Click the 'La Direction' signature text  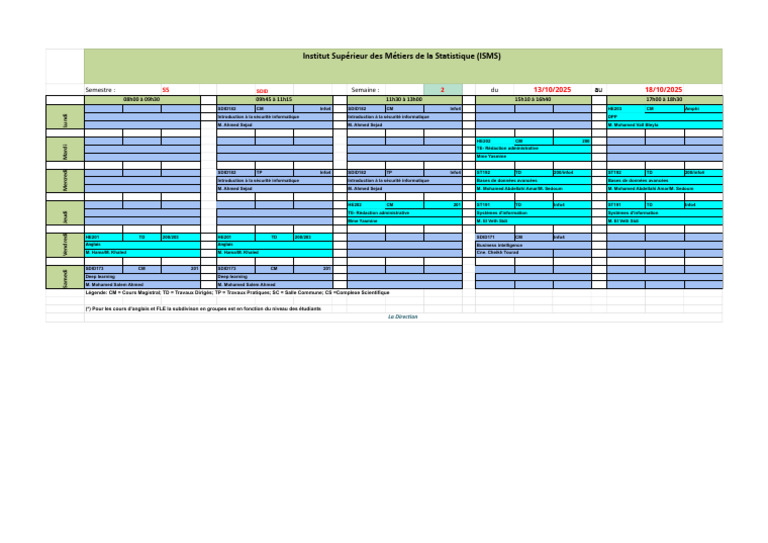[x=403, y=317]
